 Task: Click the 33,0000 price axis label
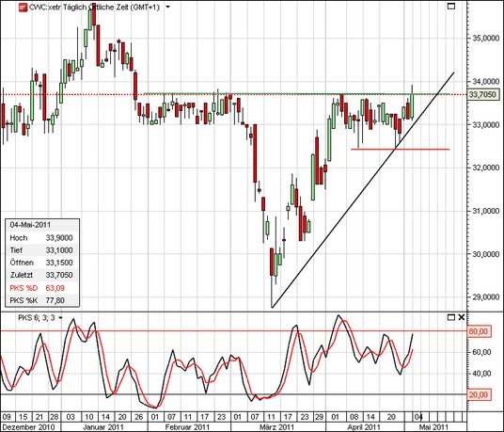485,124
